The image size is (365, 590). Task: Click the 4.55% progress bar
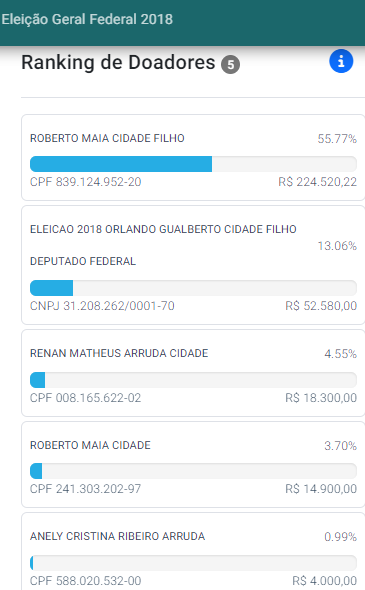tap(193, 380)
